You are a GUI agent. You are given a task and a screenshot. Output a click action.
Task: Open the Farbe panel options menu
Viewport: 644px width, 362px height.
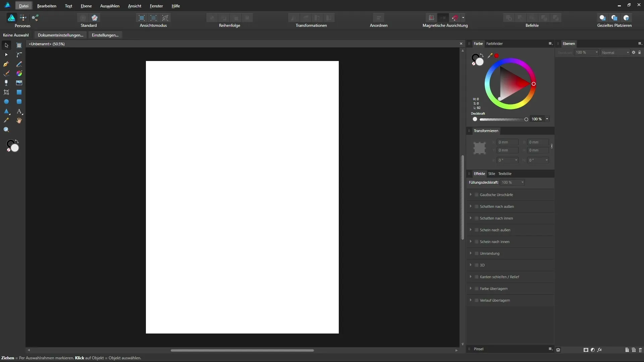tap(550, 44)
